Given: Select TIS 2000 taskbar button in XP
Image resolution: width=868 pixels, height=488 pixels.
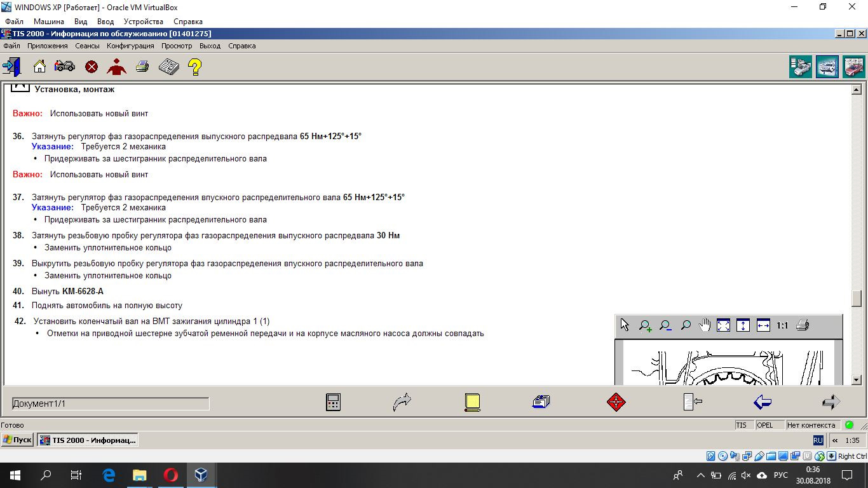Looking at the screenshot, I should (87, 440).
